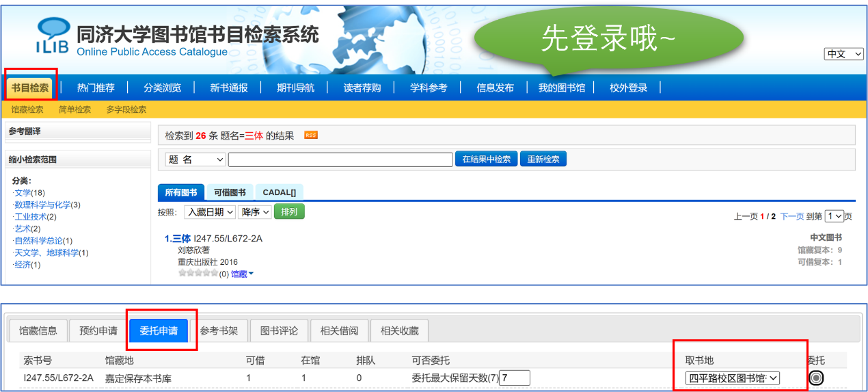
Task: Switch to the 预约申请 tab
Action: [x=98, y=330]
